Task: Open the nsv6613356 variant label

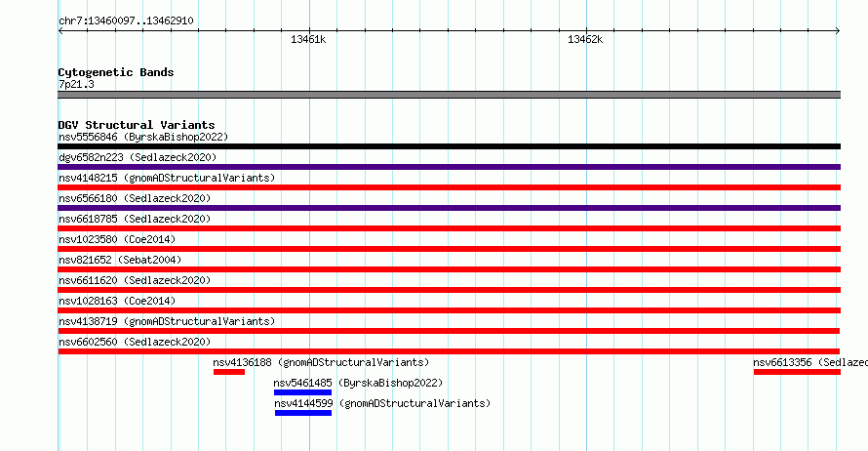Action: pyautogui.click(x=810, y=362)
